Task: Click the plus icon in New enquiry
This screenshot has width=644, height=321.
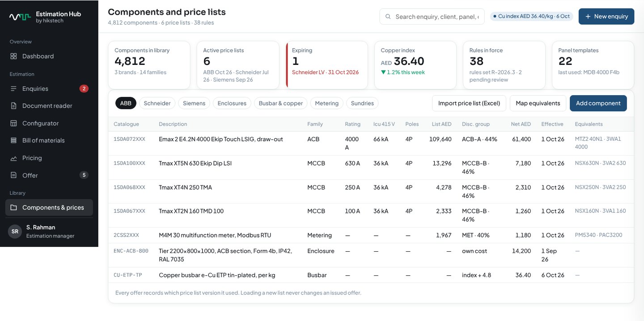Action: pyautogui.click(x=588, y=17)
